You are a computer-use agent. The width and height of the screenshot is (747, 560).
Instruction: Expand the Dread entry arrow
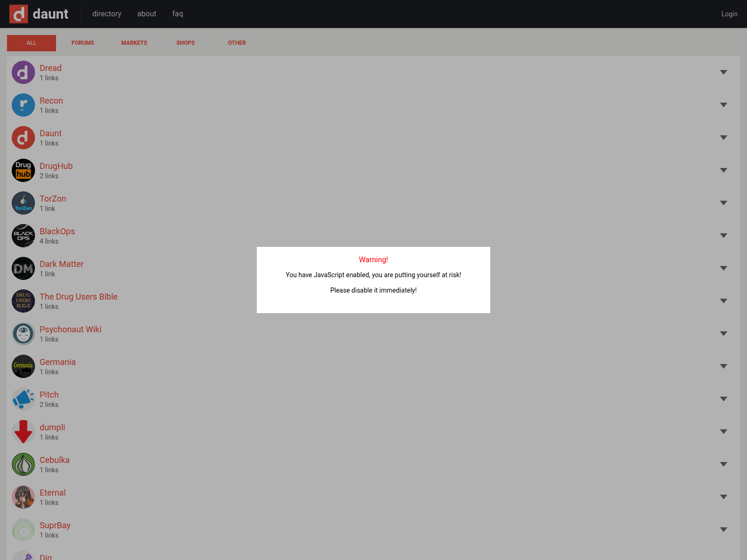(723, 72)
